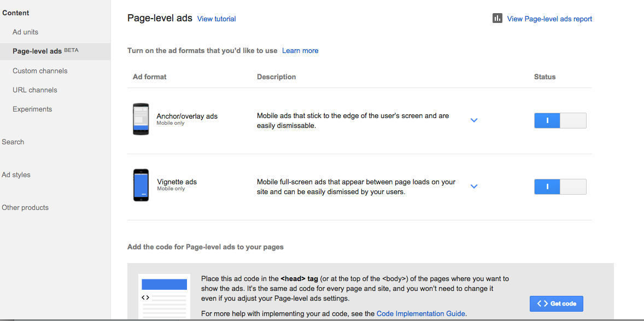Toggle the Vignette ads status switch
The width and height of the screenshot is (644, 321).
[x=560, y=186]
